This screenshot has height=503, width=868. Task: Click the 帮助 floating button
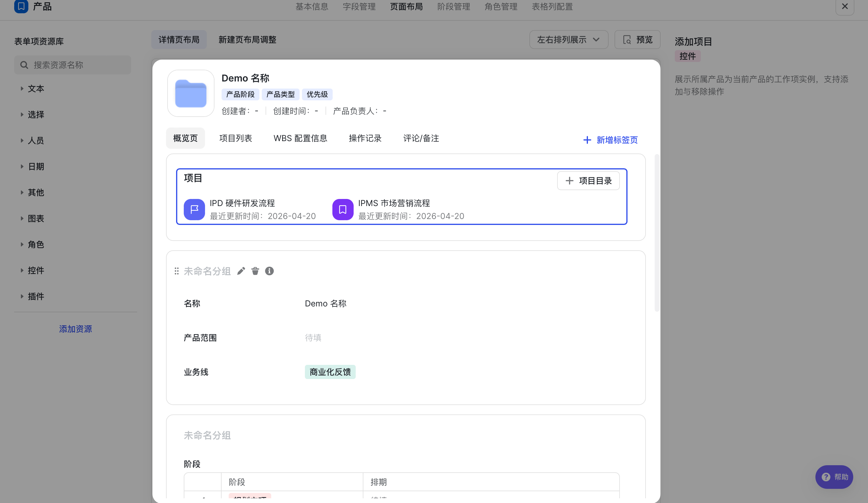(834, 477)
